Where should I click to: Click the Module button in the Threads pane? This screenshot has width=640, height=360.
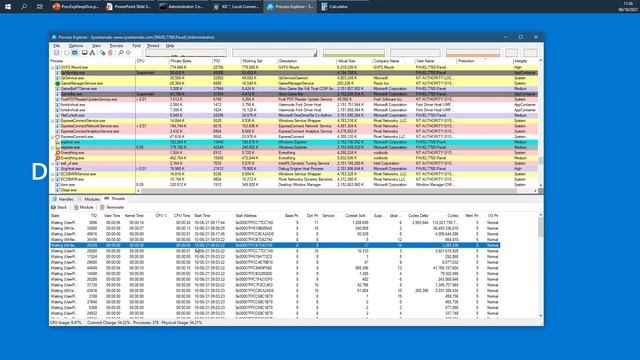(x=84, y=207)
